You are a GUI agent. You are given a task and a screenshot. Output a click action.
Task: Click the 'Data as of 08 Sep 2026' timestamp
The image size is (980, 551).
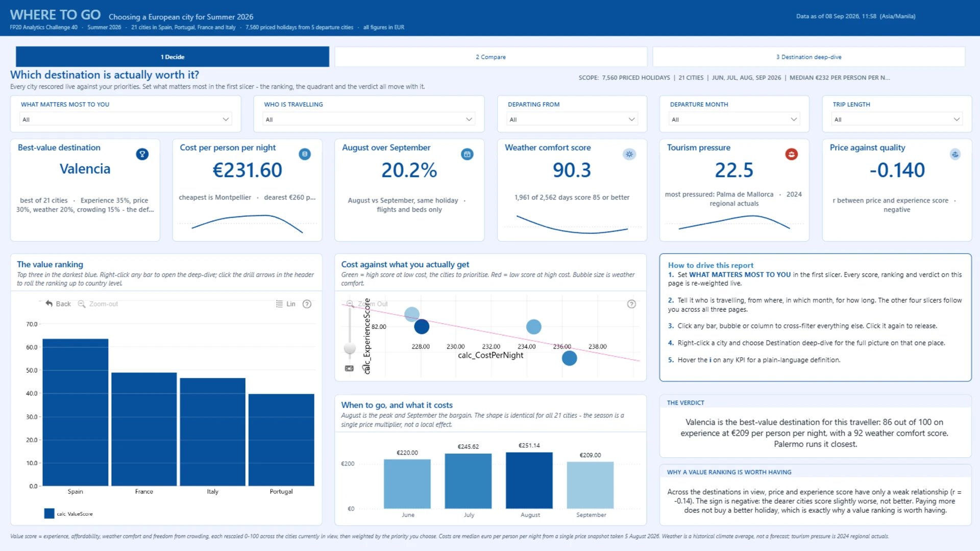pos(856,16)
